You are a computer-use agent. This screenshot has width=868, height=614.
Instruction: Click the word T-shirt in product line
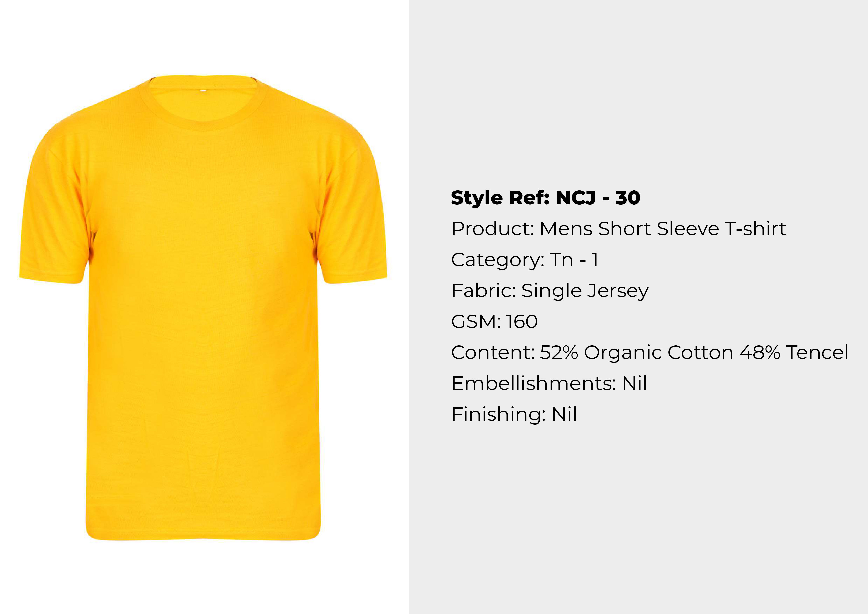(x=755, y=229)
